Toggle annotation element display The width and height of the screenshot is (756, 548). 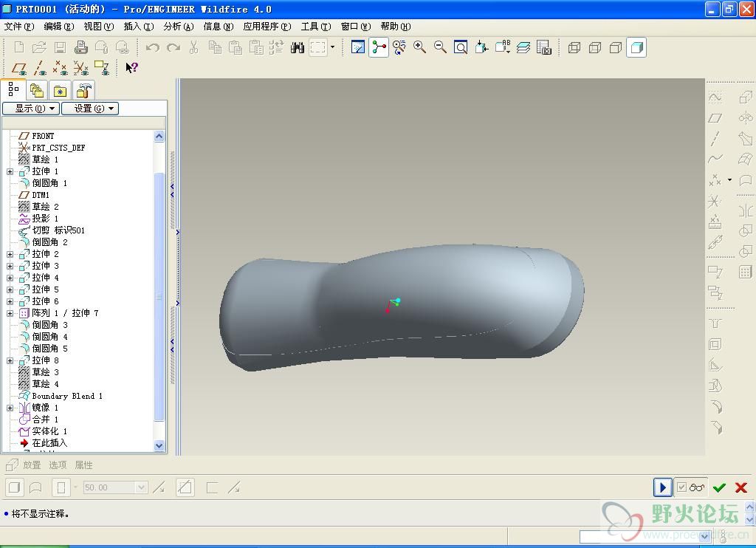(x=102, y=67)
